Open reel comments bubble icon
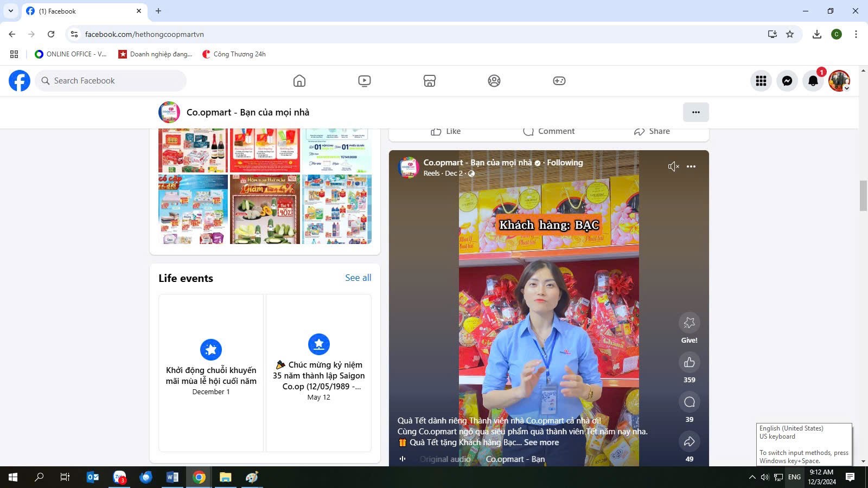Viewport: 868px width, 488px height. click(690, 402)
